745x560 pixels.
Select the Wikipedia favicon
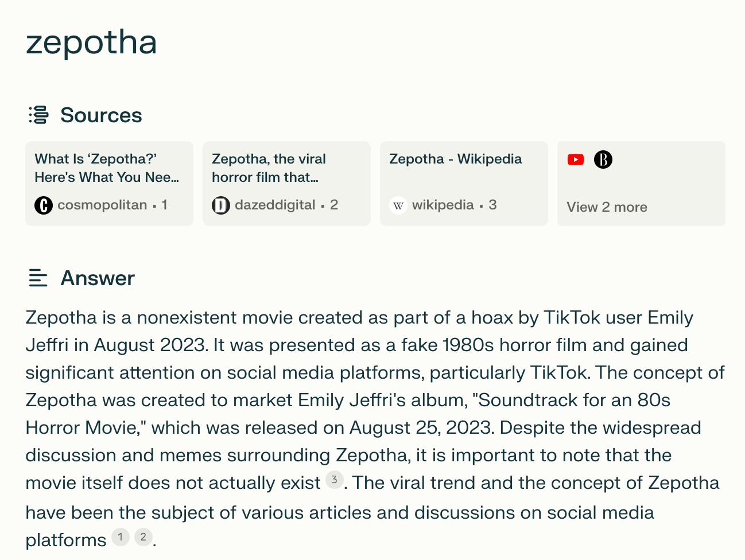398,205
